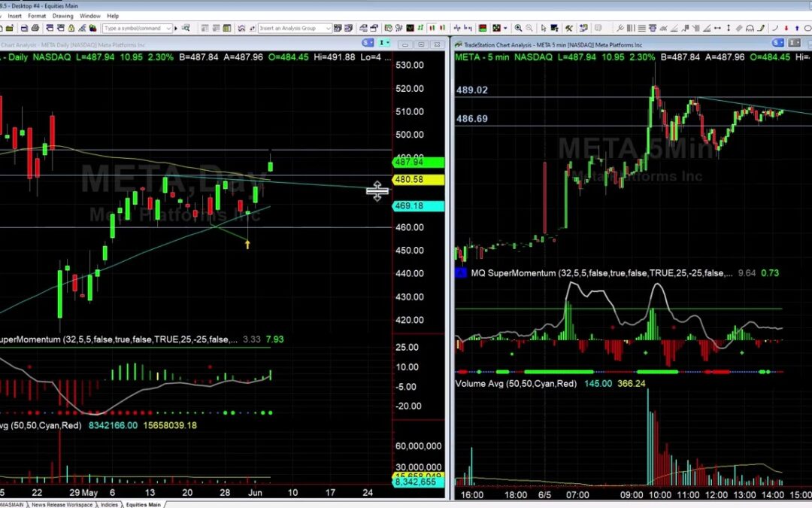Image resolution: width=812 pixels, height=508 pixels.
Task: Click the 366.24 volume average value
Action: click(x=632, y=384)
